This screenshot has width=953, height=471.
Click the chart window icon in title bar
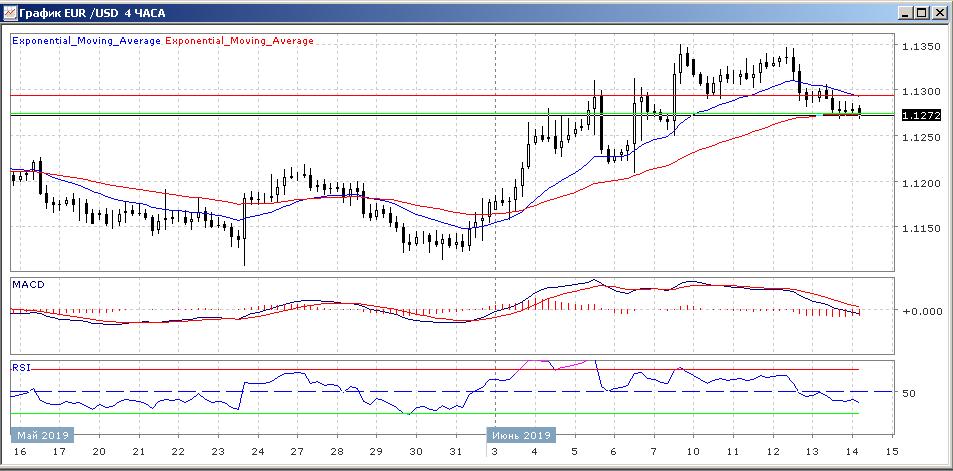click(x=10, y=12)
